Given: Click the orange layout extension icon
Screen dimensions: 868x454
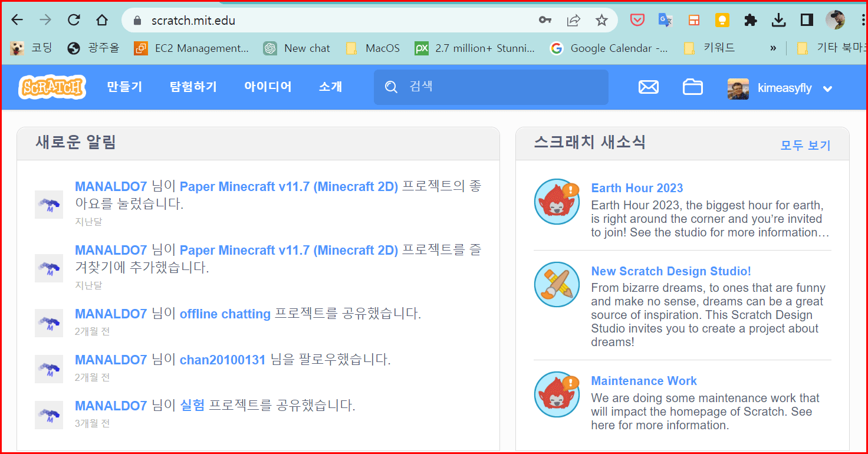Looking at the screenshot, I should click(694, 21).
